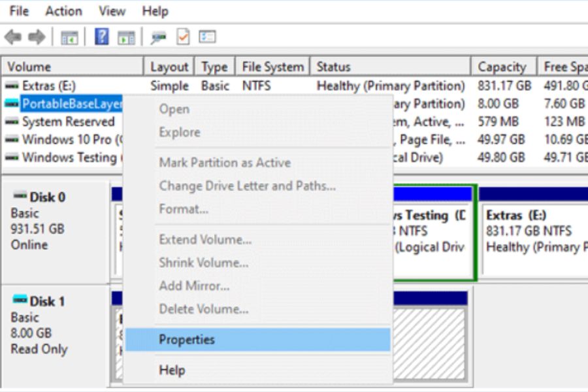The width and height of the screenshot is (588, 392).
Task: Click the Show/Hide Action Pane icon
Action: [126, 38]
